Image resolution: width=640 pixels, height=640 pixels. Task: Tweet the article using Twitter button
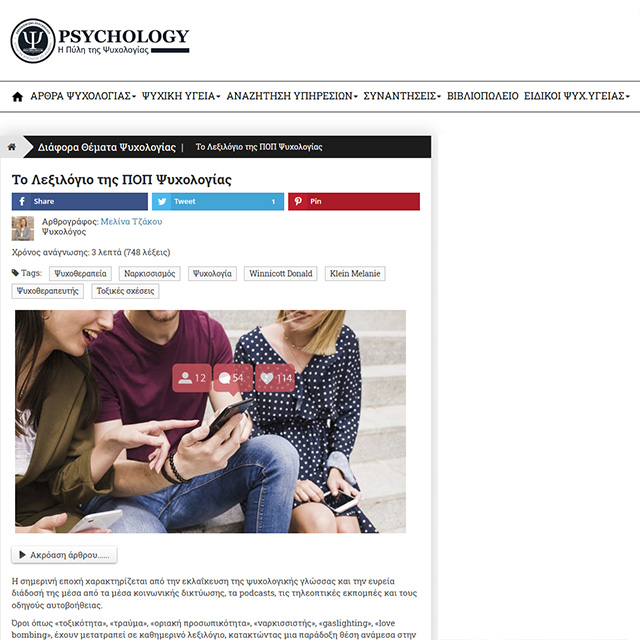pyautogui.click(x=218, y=201)
